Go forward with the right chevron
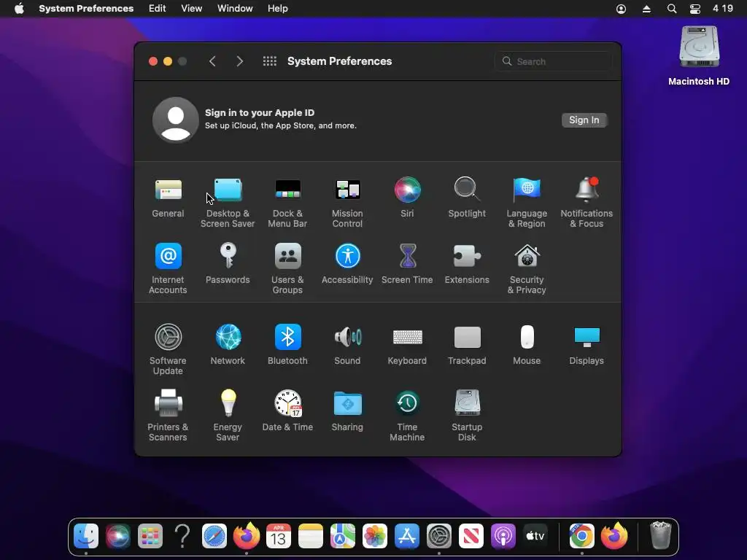 (239, 61)
